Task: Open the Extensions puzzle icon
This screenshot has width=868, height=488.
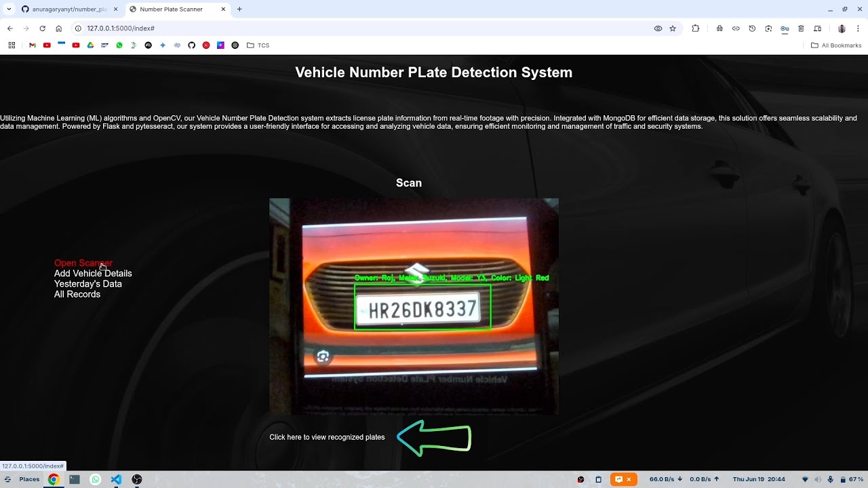Action: point(695,28)
